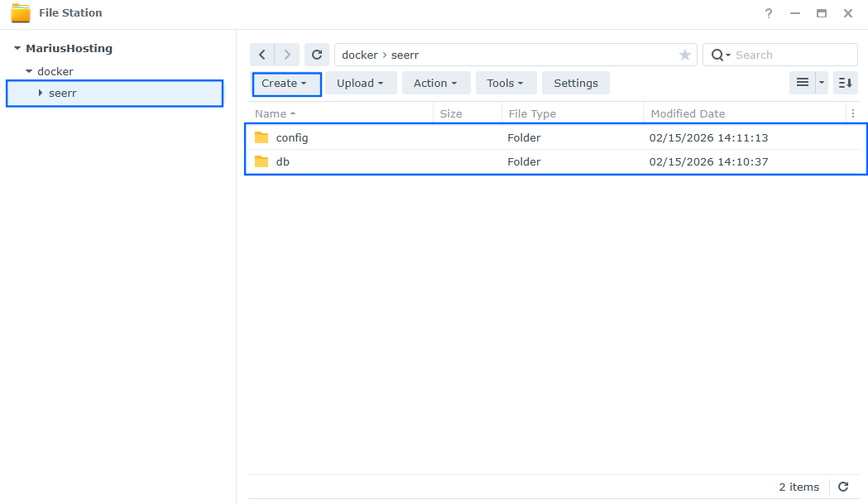Image resolution: width=868 pixels, height=504 pixels.
Task: Open the config folder icon
Action: pos(262,137)
